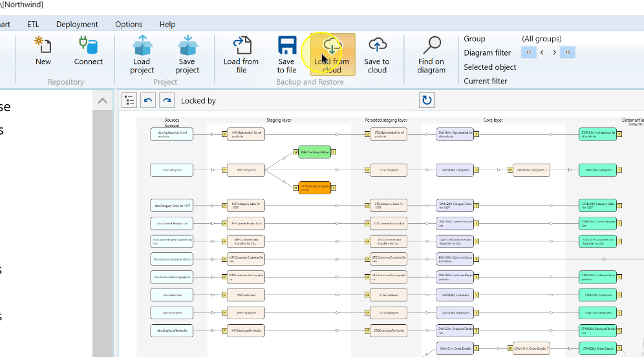Select the STAR.DIM_Order Details node
The width and height of the screenshot is (644, 357).
tap(598, 349)
